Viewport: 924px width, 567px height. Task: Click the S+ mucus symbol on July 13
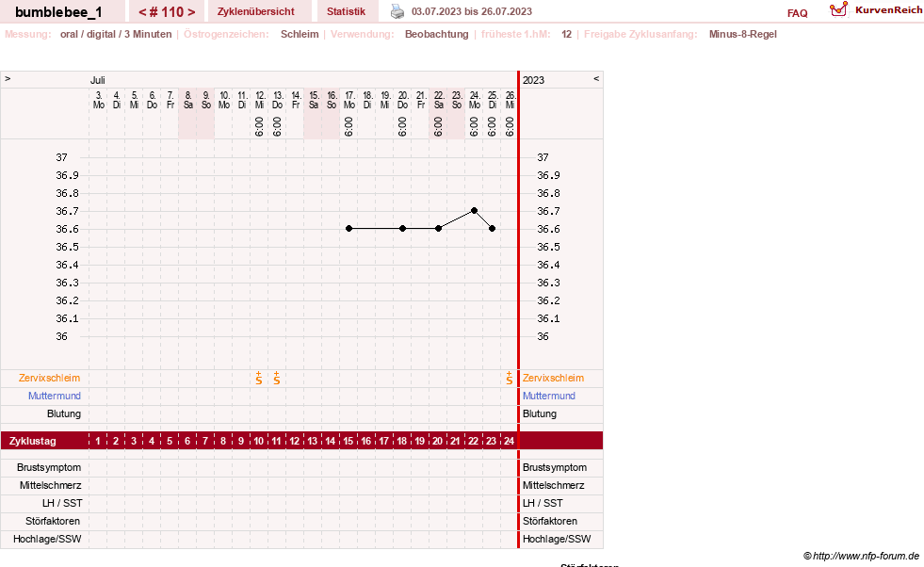click(277, 379)
